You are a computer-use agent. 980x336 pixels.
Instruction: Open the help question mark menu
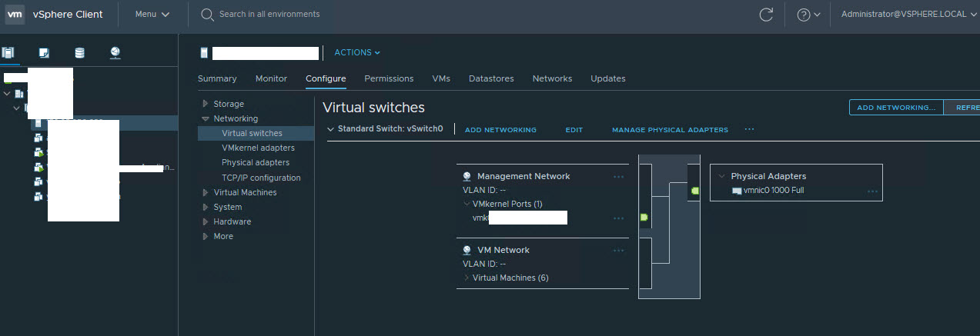(808, 15)
